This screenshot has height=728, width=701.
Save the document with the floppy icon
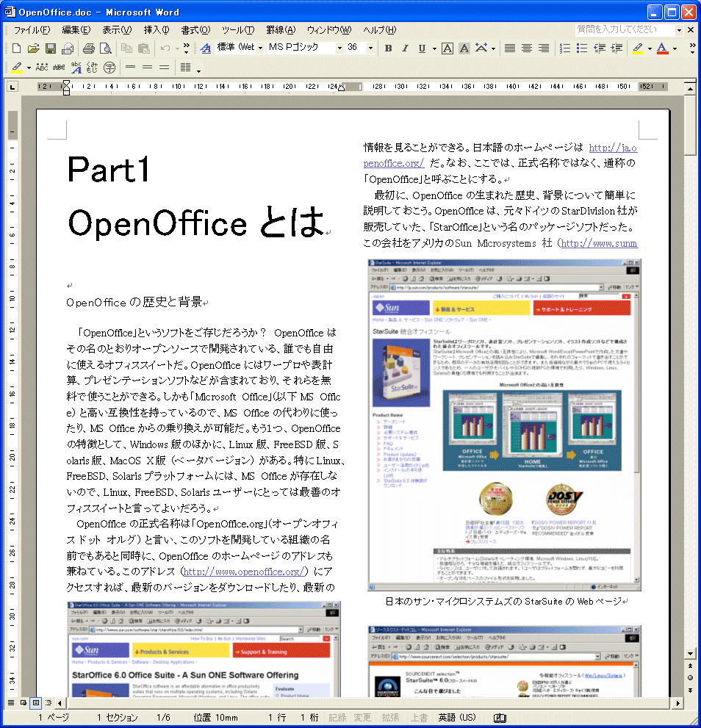[x=51, y=48]
